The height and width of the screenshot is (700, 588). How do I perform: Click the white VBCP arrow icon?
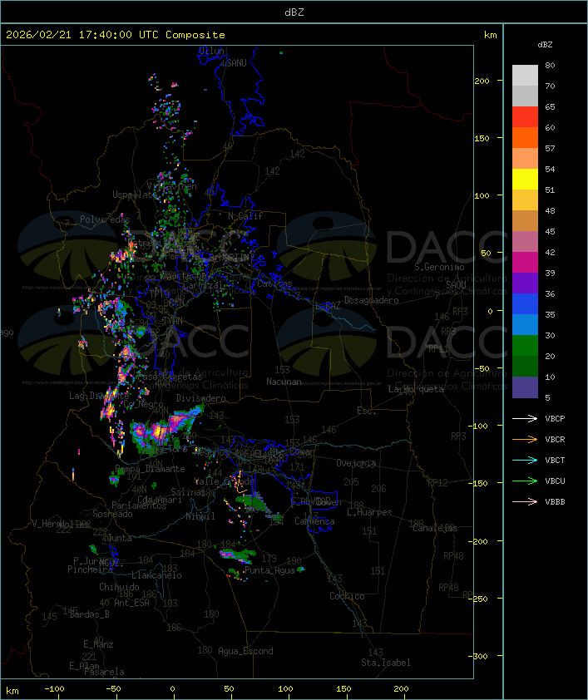click(x=525, y=419)
